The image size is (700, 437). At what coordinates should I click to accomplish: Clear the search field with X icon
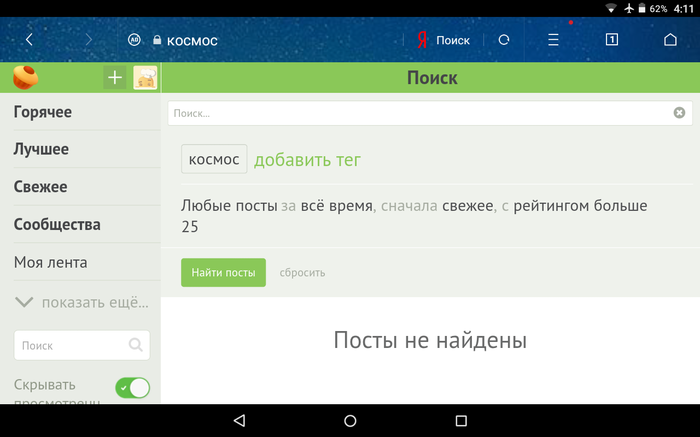(x=679, y=113)
